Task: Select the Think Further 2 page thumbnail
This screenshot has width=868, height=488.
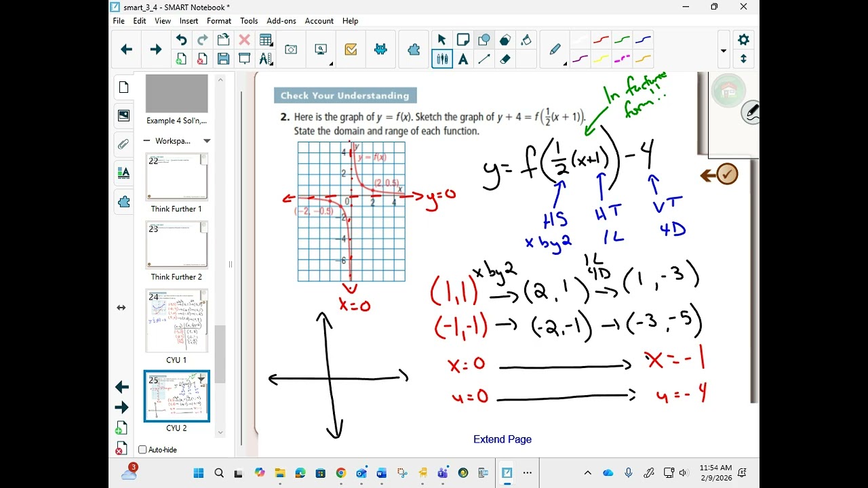Action: [177, 245]
